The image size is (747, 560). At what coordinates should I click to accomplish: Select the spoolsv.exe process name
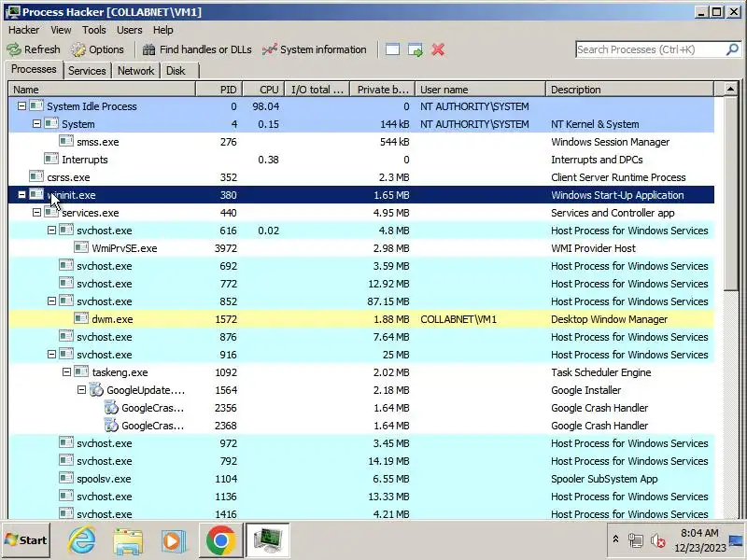(104, 479)
